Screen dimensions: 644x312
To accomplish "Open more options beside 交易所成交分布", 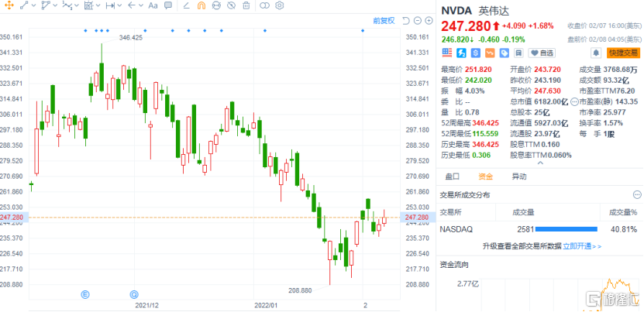I will point(637,194).
